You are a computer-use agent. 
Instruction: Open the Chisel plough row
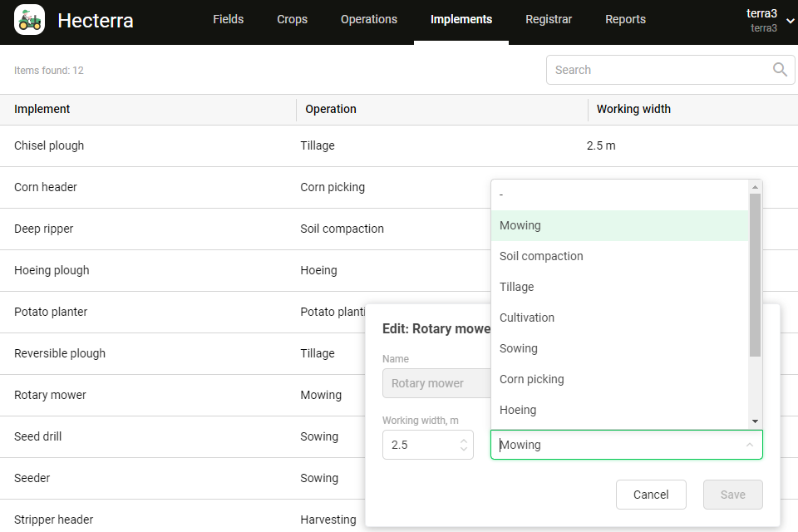click(49, 145)
